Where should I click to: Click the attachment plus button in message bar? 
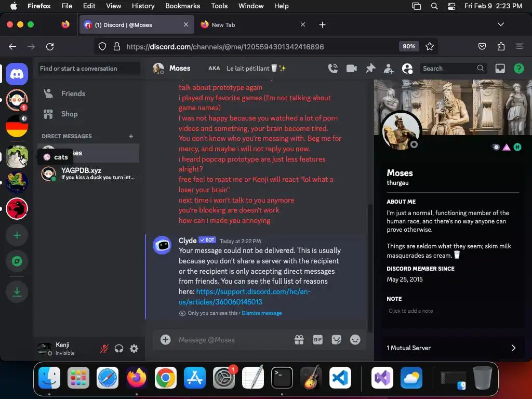166,340
